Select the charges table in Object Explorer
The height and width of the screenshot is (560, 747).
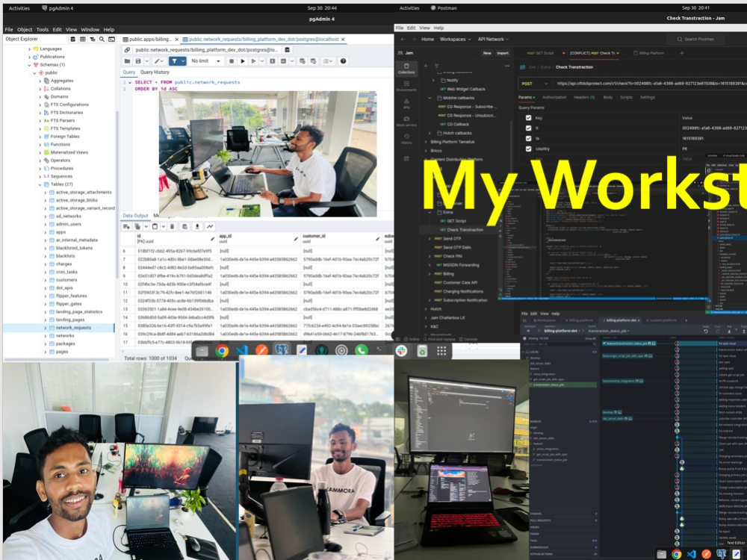(63, 264)
